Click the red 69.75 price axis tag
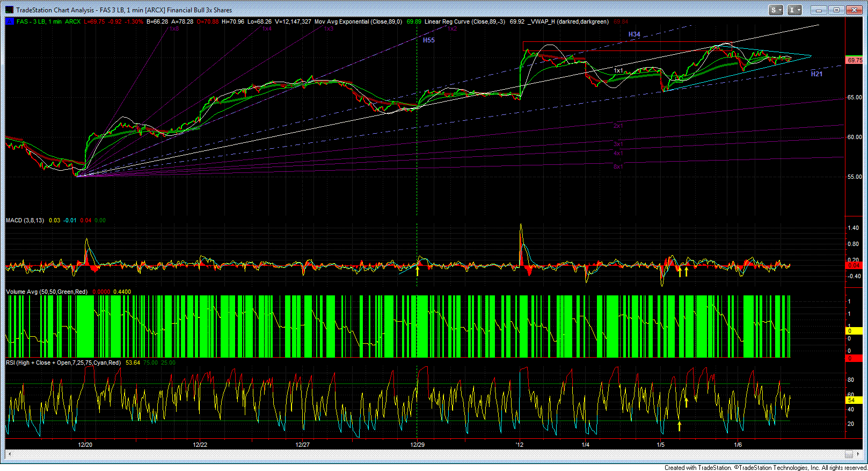This screenshot has height=471, width=868. (855, 61)
